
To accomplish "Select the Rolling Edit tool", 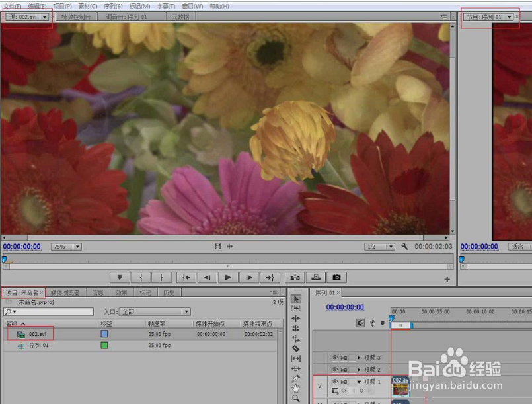I will tap(296, 329).
